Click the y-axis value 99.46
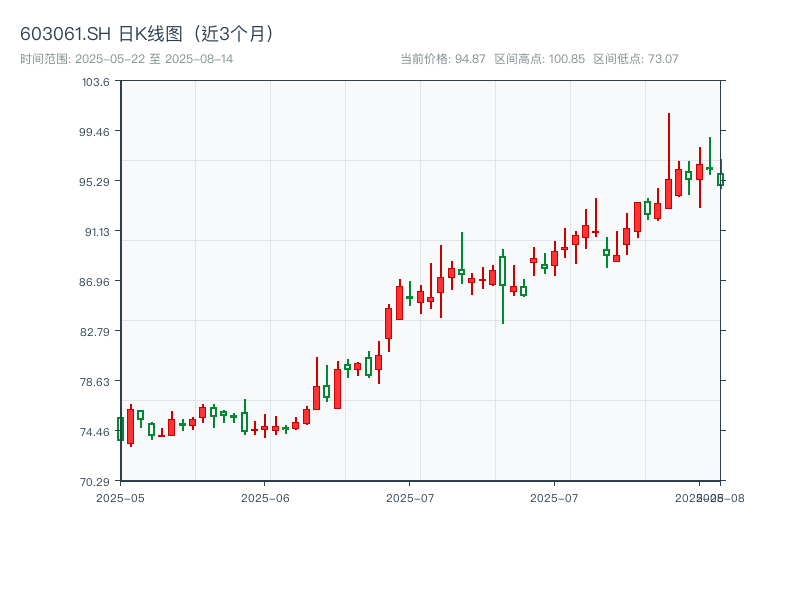 coord(94,132)
